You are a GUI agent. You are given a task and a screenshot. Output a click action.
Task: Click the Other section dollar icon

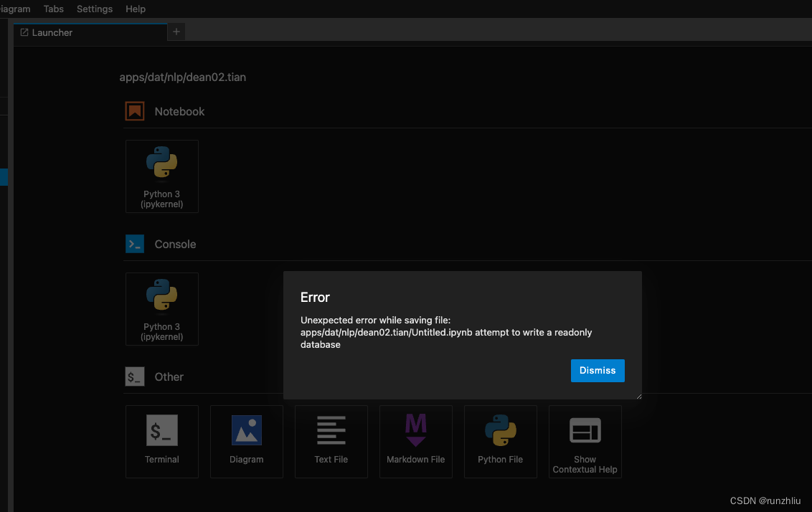[135, 376]
